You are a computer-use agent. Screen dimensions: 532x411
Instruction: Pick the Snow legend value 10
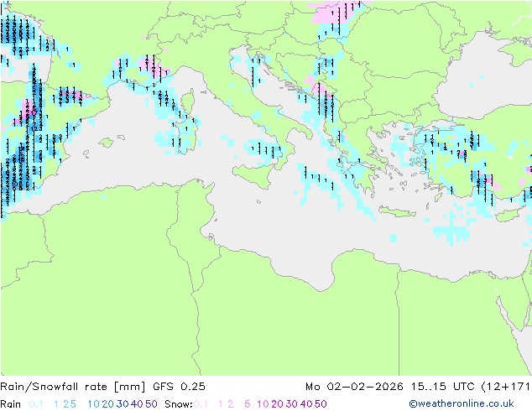click(x=263, y=404)
